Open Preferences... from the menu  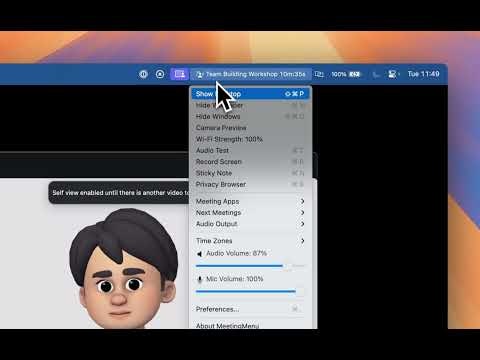coord(250,309)
